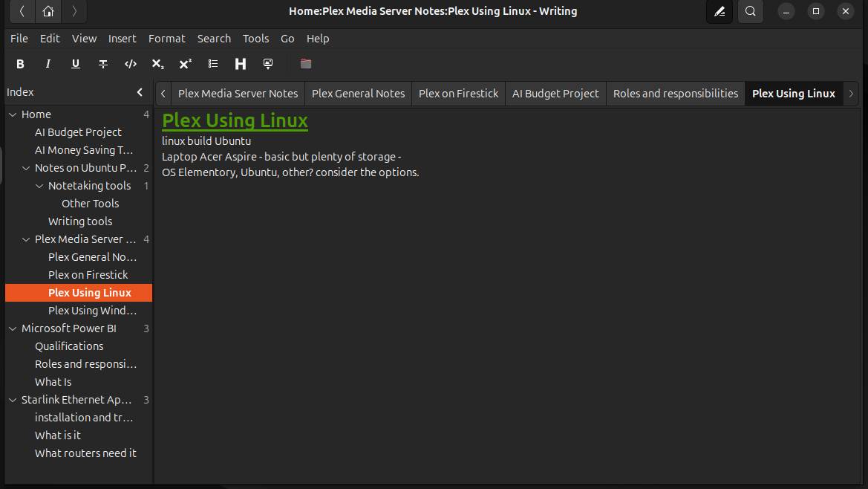The width and height of the screenshot is (868, 489).
Task: Open the heading style button
Action: (x=241, y=64)
